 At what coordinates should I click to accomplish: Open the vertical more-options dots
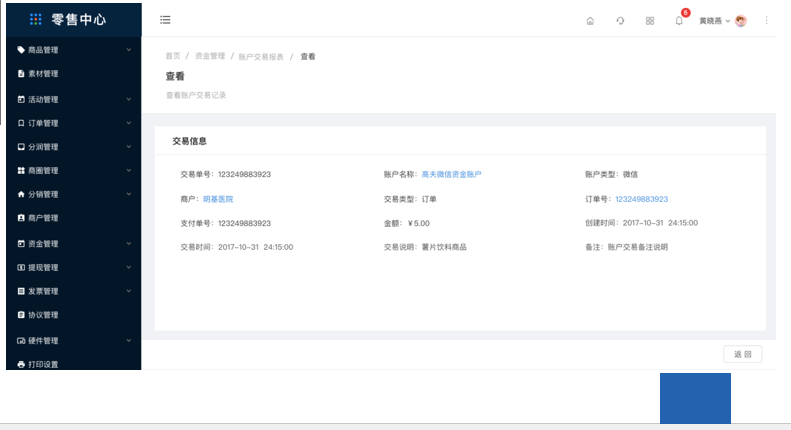(x=766, y=20)
